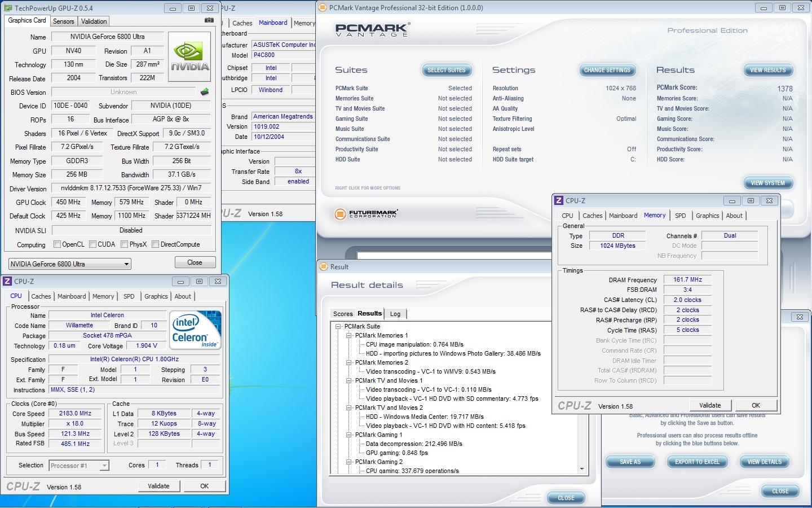The image size is (812, 508).
Task: Click the VIEW DETAILS button
Action: [765, 462]
